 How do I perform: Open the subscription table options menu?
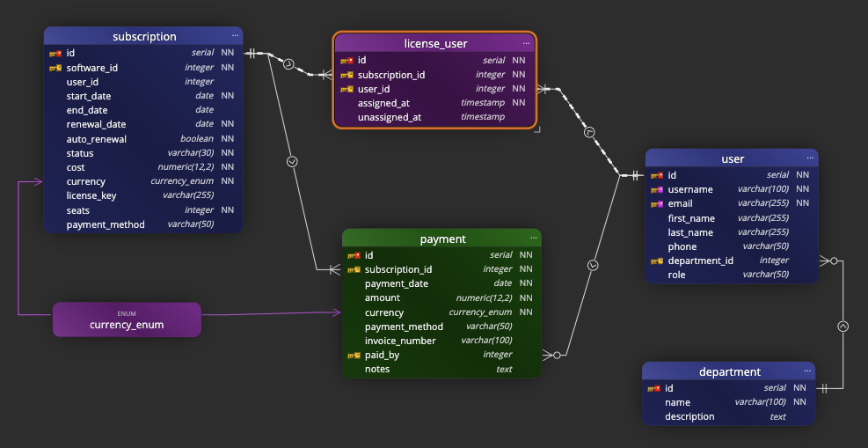(x=235, y=36)
